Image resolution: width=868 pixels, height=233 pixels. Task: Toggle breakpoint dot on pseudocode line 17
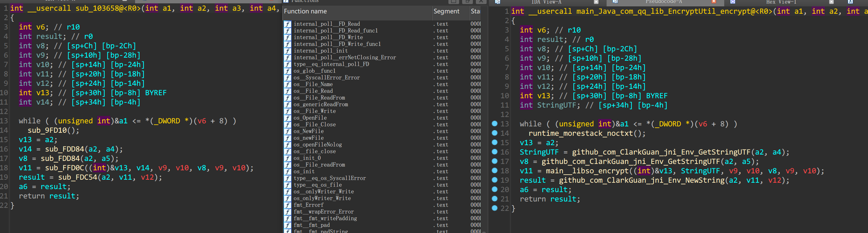point(495,161)
